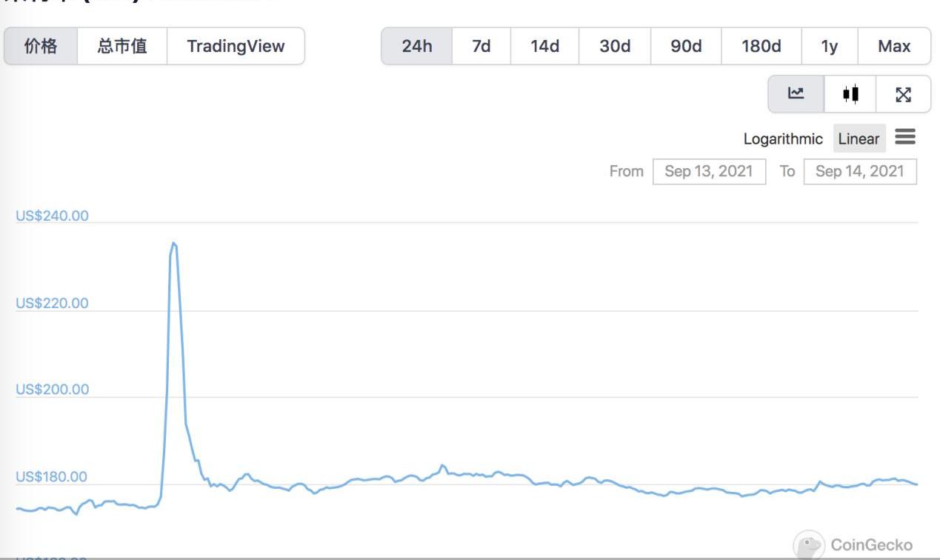Choose the 90d time range
The image size is (940, 560).
pos(686,46)
